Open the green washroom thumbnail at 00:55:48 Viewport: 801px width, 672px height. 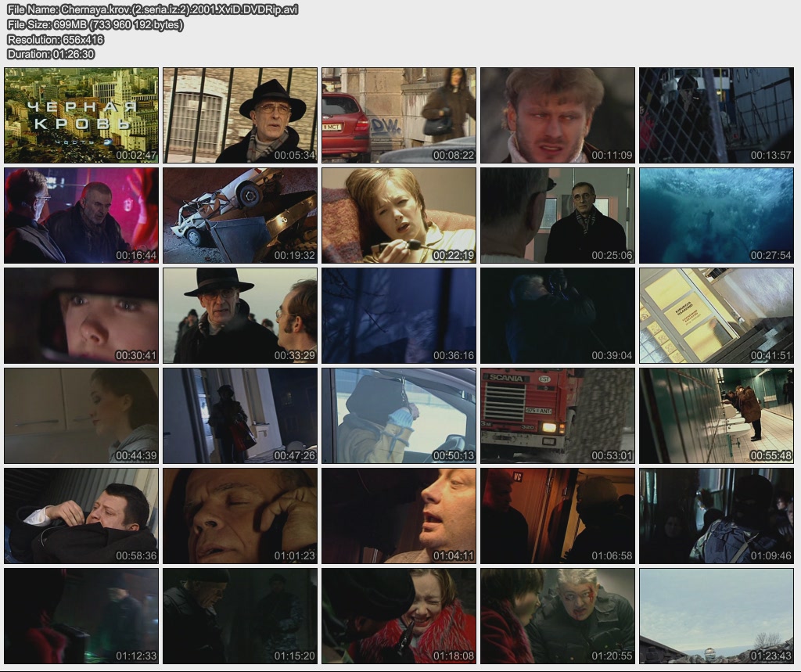coord(717,416)
